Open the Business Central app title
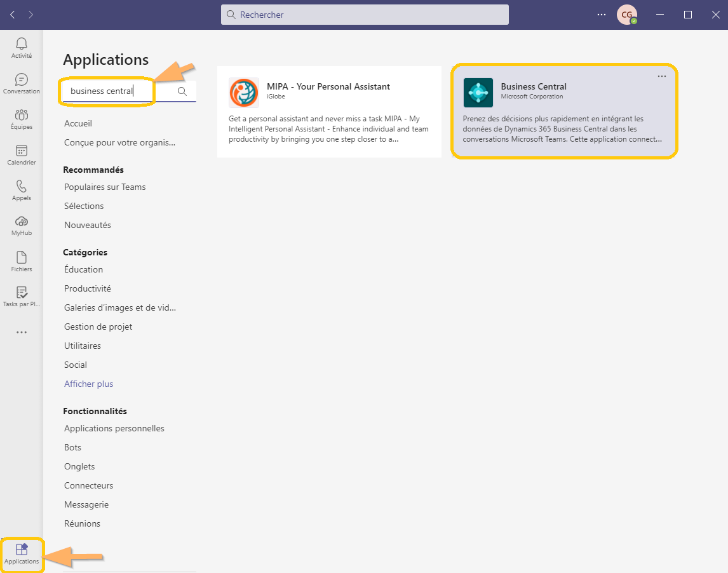Screen dimensions: 728x573 click(534, 87)
